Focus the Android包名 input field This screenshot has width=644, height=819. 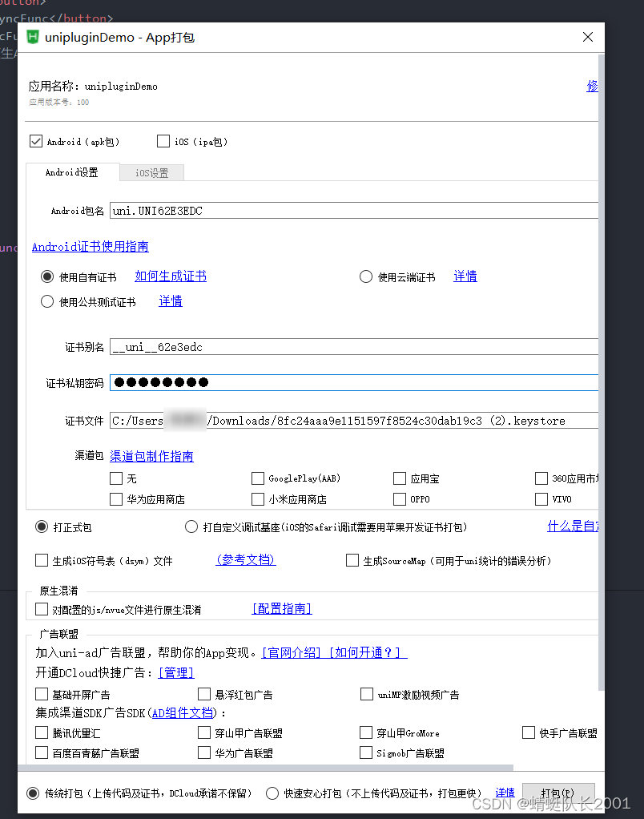[354, 211]
